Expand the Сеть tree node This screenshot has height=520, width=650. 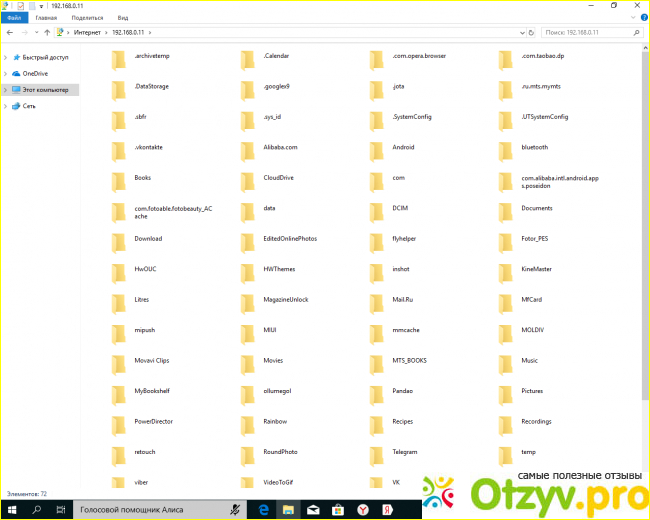(5, 106)
